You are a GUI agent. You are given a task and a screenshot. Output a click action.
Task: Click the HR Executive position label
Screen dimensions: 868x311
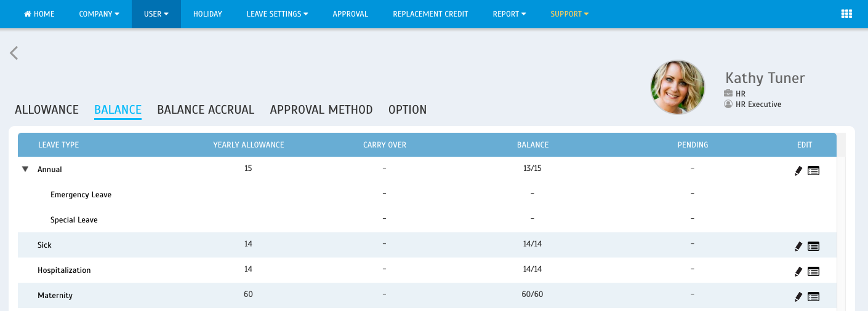758,104
